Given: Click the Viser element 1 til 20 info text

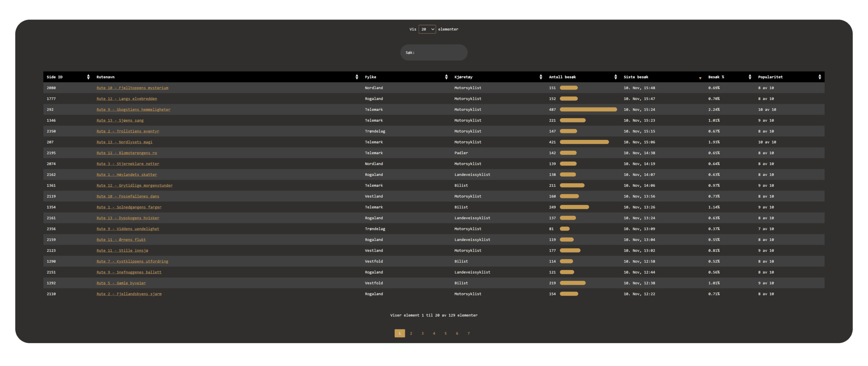Looking at the screenshot, I should pos(434,315).
